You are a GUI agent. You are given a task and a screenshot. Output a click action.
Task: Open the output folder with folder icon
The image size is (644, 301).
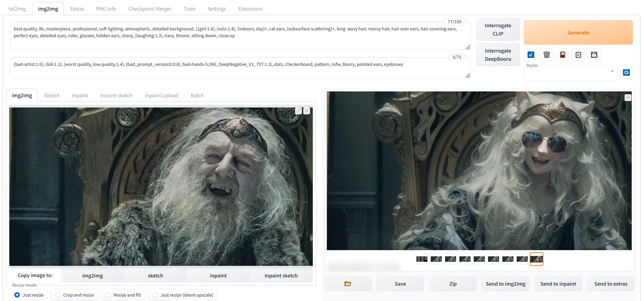[x=348, y=284]
